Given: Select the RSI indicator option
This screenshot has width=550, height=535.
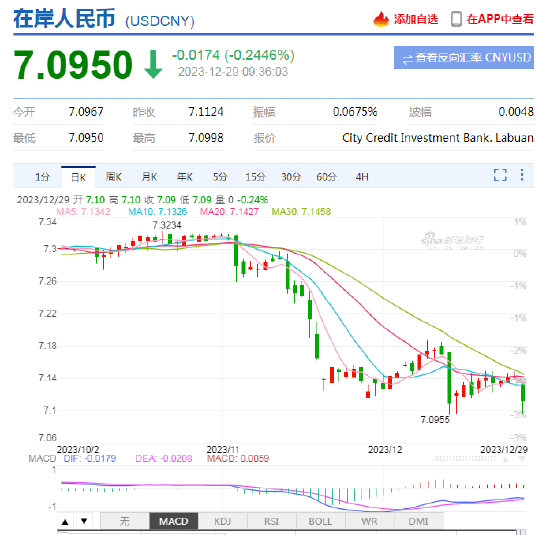Looking at the screenshot, I should (x=272, y=522).
